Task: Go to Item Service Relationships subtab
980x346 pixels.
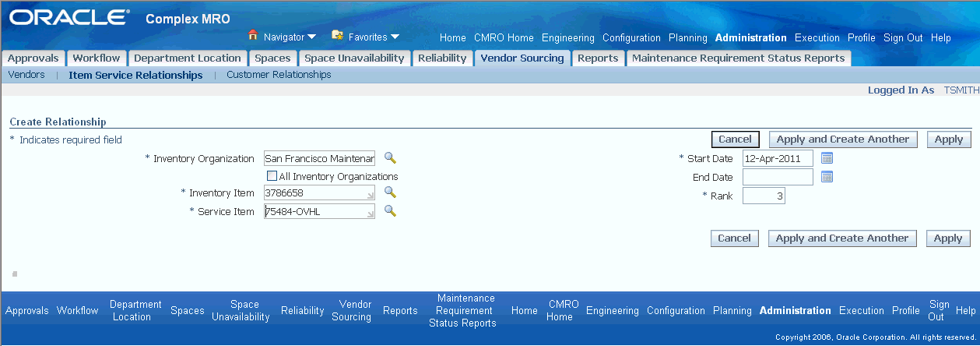Action: (135, 76)
